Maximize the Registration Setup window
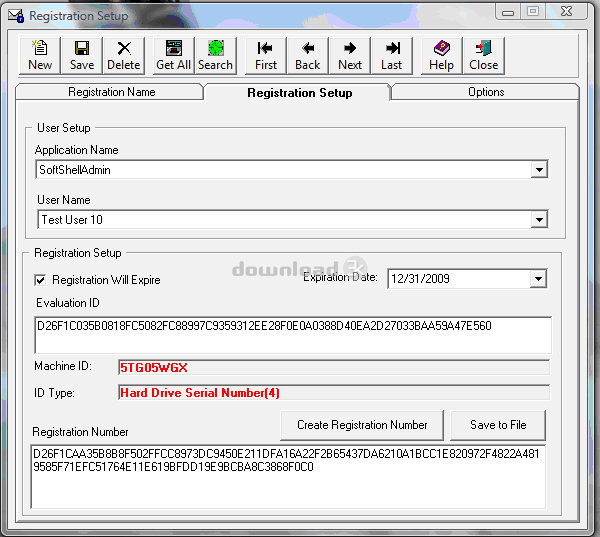 533,12
